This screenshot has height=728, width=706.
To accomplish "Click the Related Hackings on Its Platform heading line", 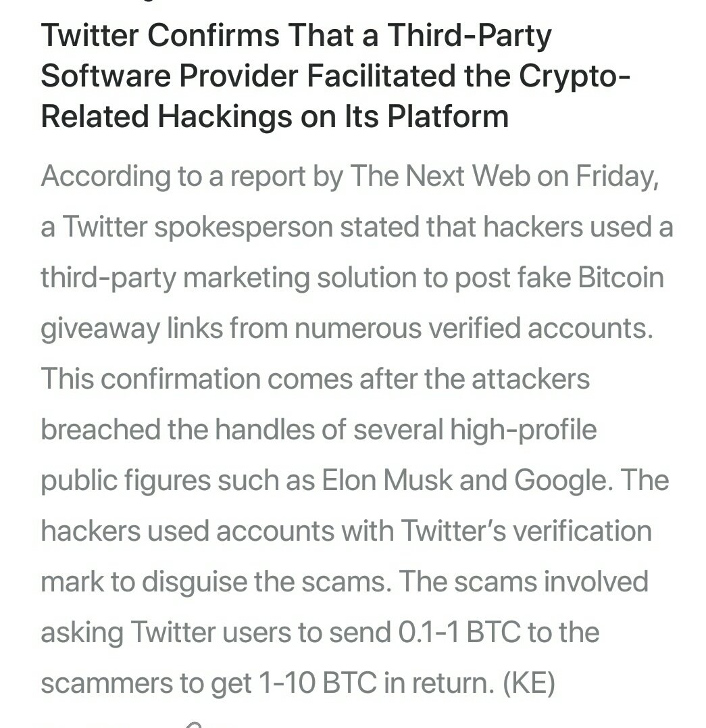I will [x=275, y=116].
